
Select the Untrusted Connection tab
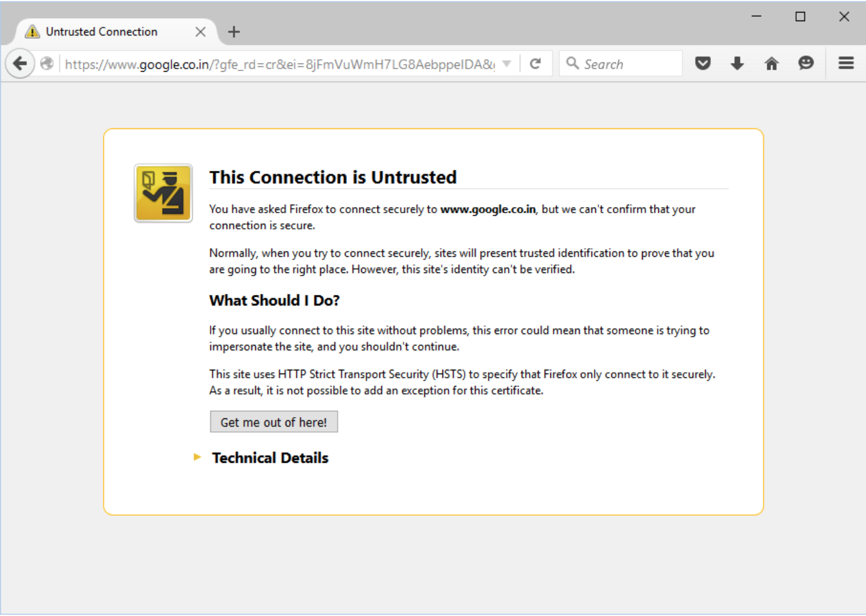[x=115, y=32]
